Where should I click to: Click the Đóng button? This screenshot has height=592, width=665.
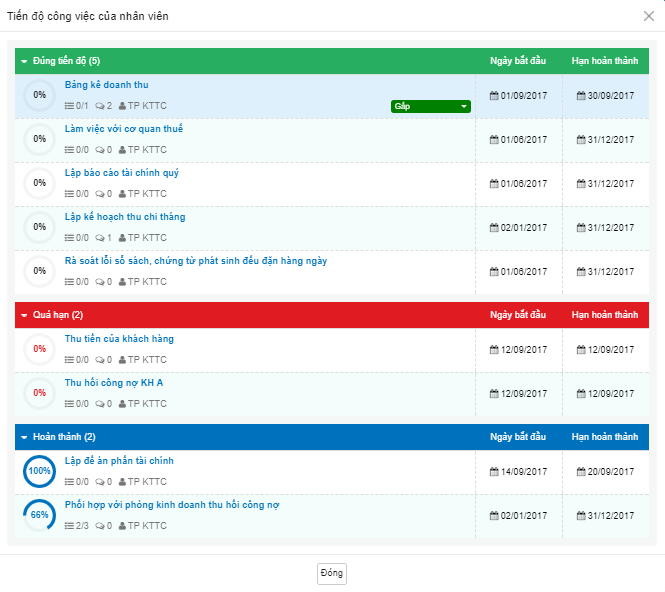[332, 573]
